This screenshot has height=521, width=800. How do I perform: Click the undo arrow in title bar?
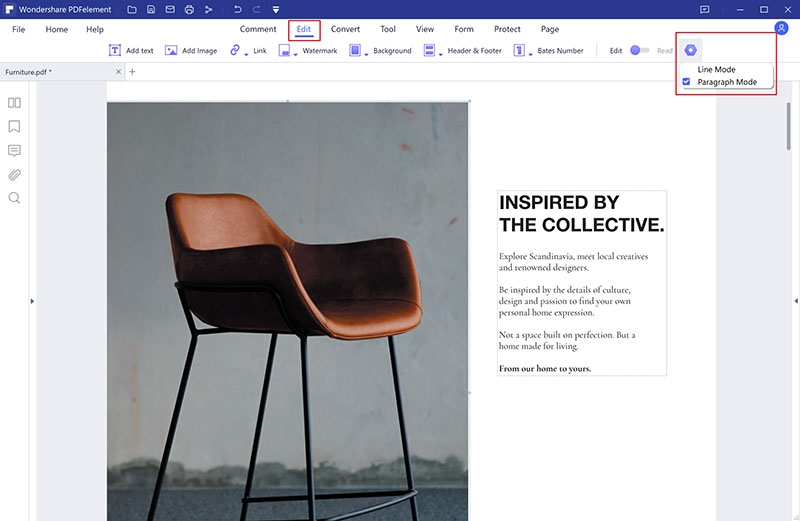pos(237,9)
